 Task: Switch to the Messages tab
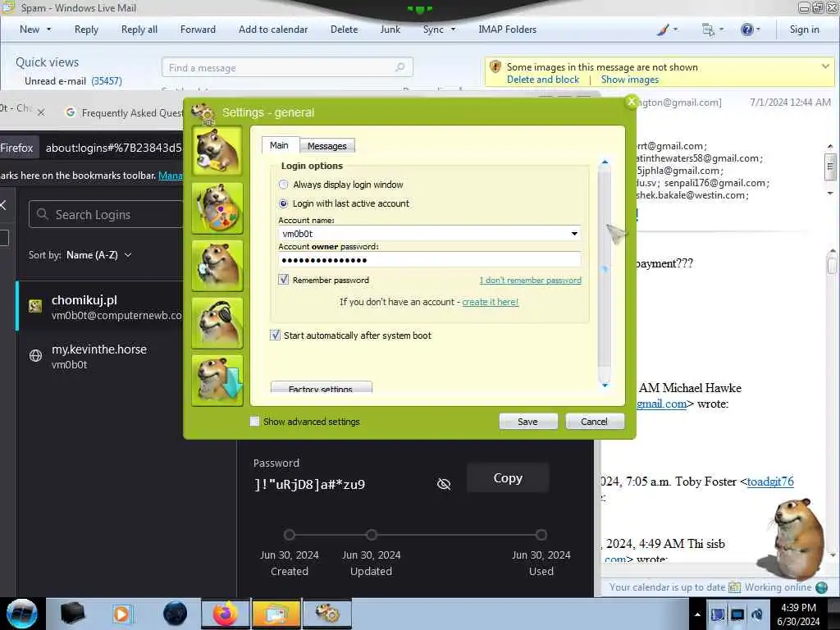click(326, 146)
